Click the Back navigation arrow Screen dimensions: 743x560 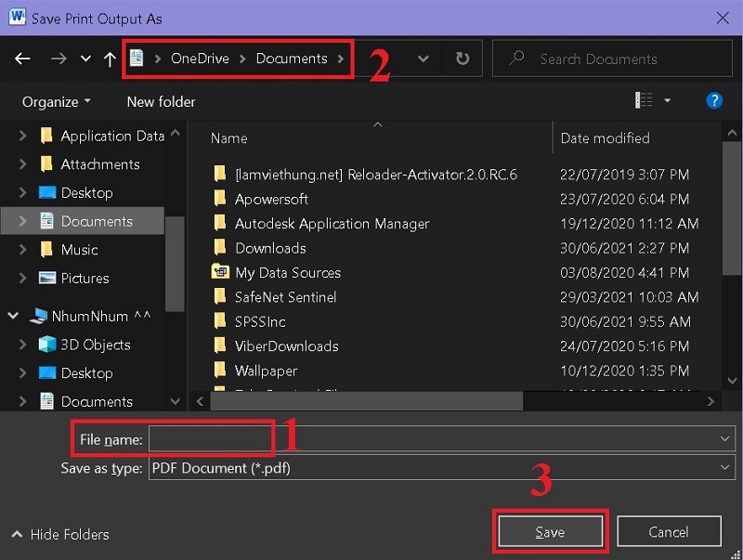point(22,59)
